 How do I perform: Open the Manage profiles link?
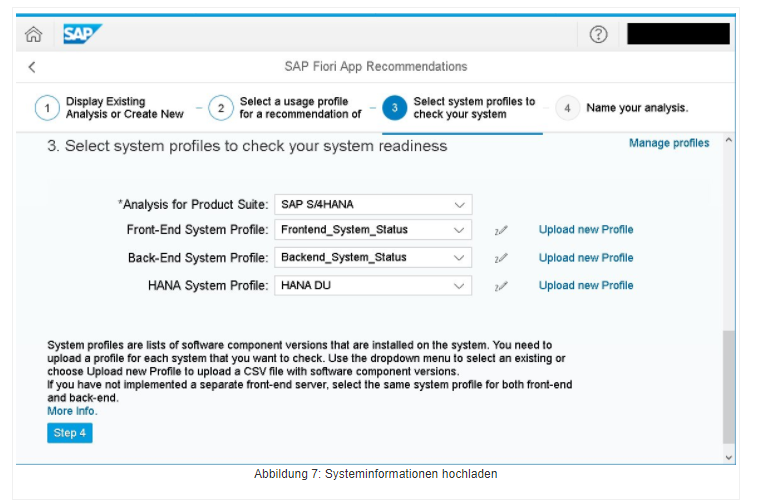[x=668, y=143]
